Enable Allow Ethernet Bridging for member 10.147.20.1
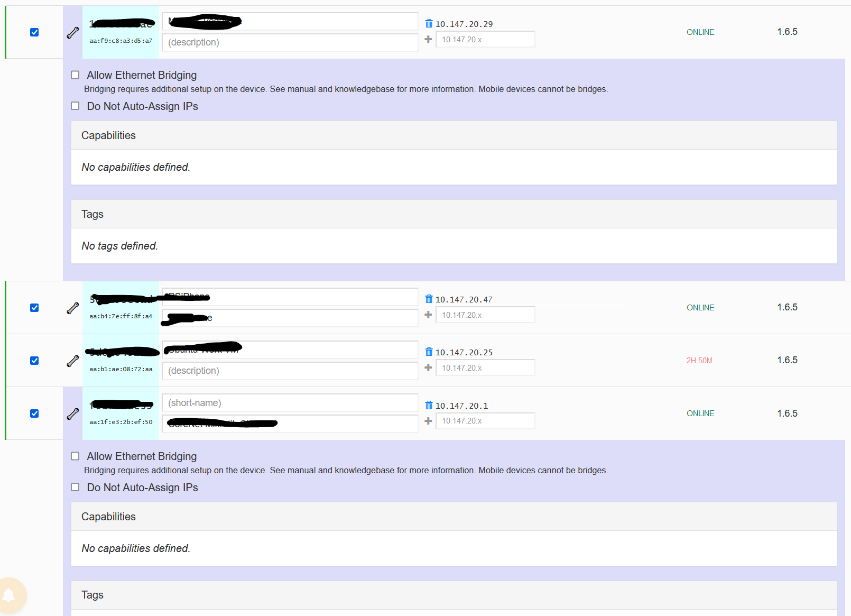Screen dimensions: 851x616 pyautogui.click(x=75, y=456)
